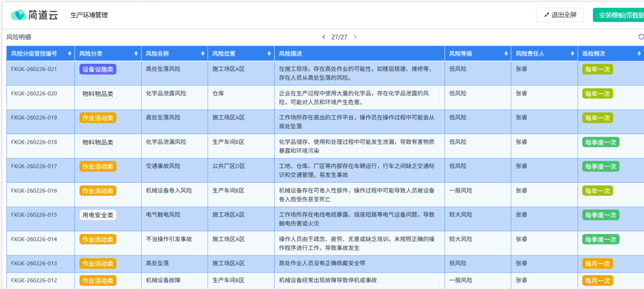This screenshot has height=289, width=644.
Task: Click 退出全屏 button
Action: pos(560,15)
